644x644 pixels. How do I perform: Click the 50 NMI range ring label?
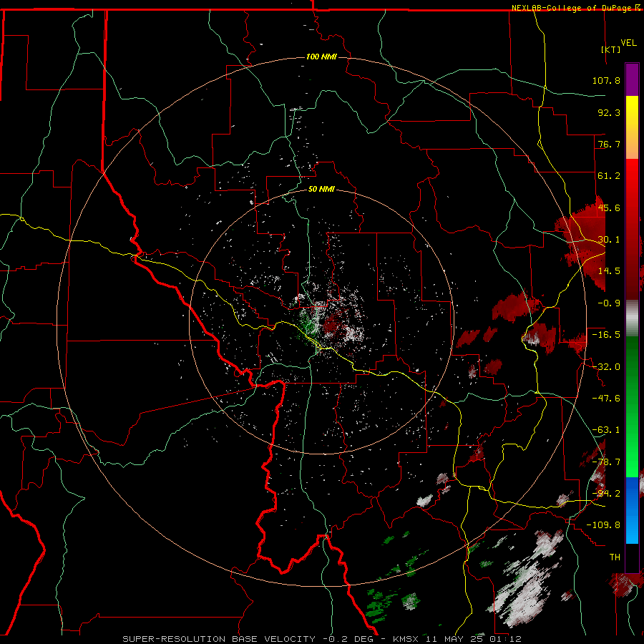(321, 190)
